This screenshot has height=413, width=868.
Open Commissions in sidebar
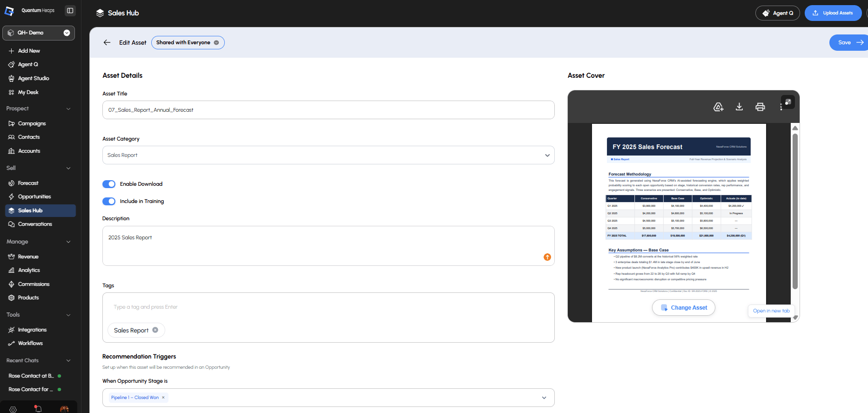coord(34,284)
